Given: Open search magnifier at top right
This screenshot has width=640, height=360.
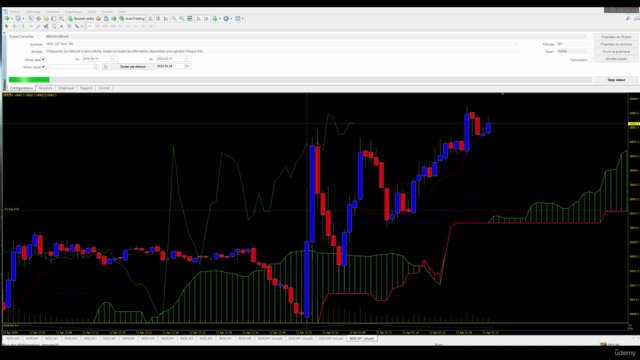Looking at the screenshot, I should (628, 19).
